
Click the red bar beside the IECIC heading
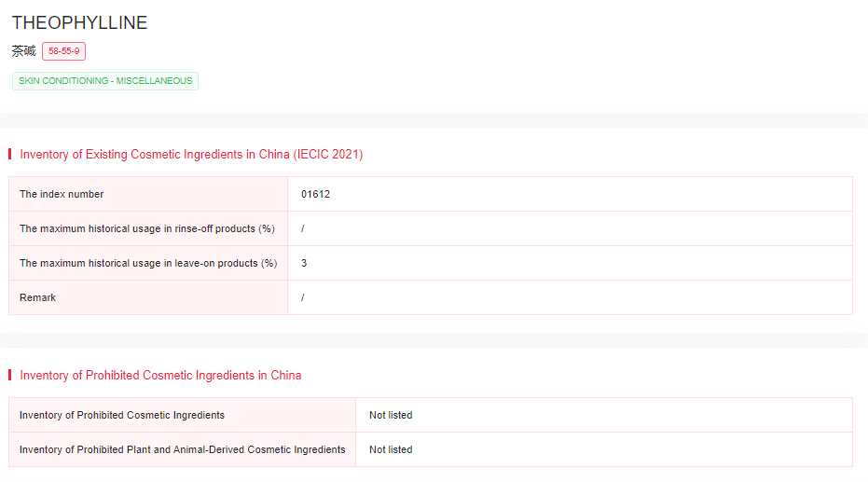pyautogui.click(x=9, y=154)
